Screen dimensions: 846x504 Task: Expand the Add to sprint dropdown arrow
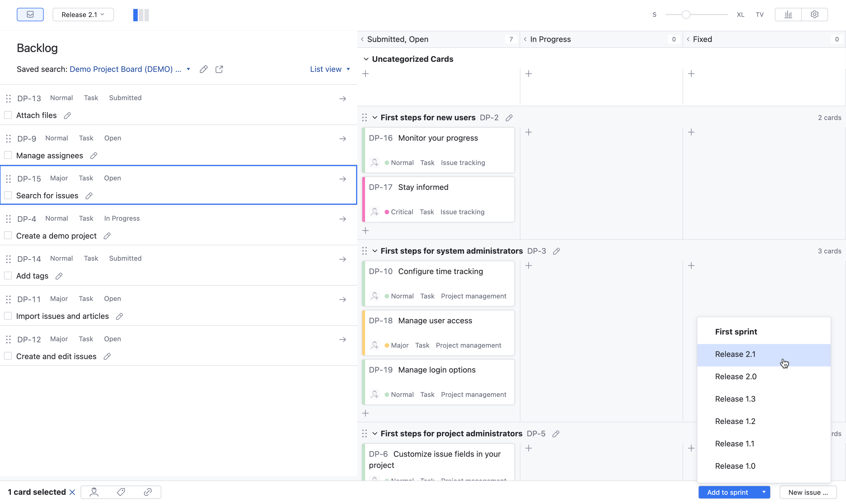(x=763, y=492)
